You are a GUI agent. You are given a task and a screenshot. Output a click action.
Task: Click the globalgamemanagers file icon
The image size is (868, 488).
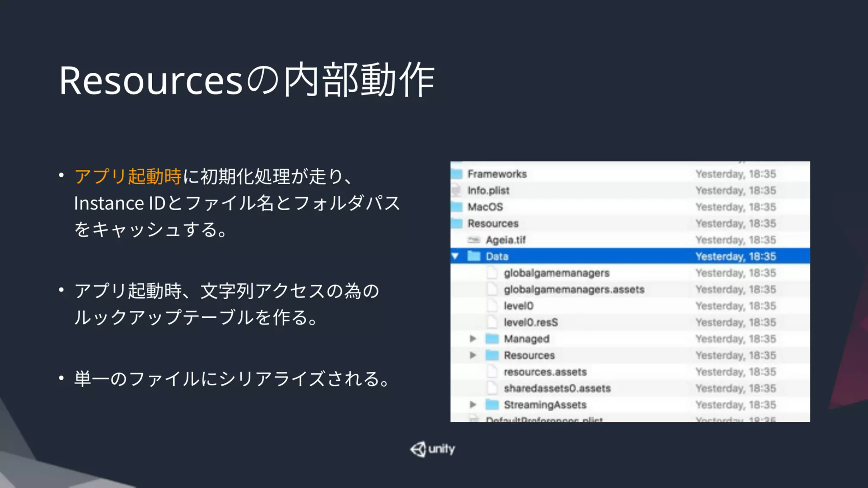[x=492, y=272]
